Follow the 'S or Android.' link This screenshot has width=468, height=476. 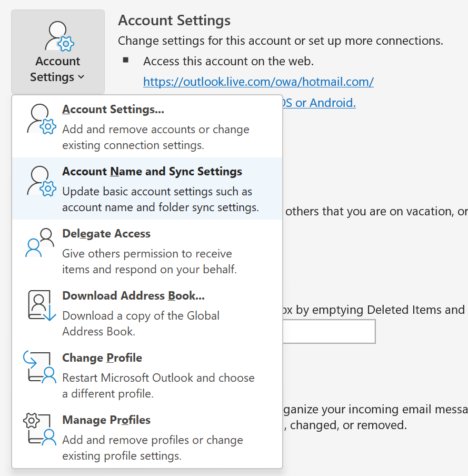(x=319, y=103)
